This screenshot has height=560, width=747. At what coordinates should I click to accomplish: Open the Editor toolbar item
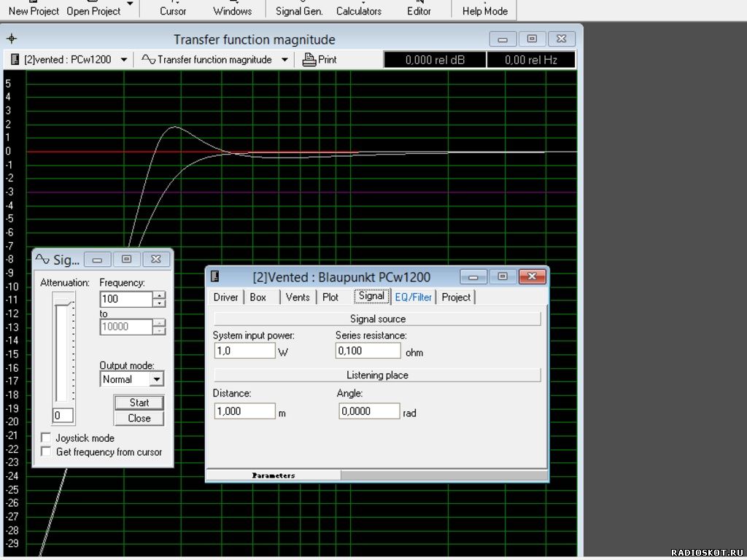click(418, 9)
